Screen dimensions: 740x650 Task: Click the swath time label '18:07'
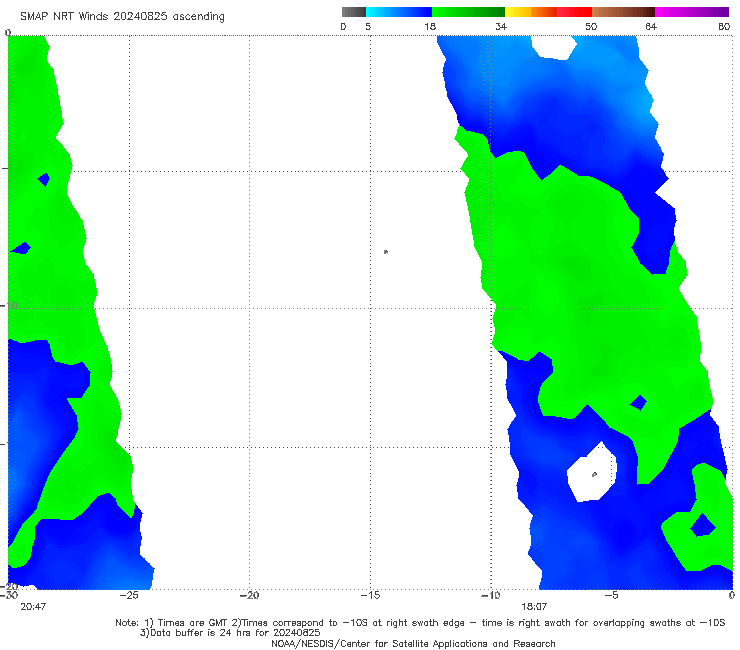(x=534, y=607)
